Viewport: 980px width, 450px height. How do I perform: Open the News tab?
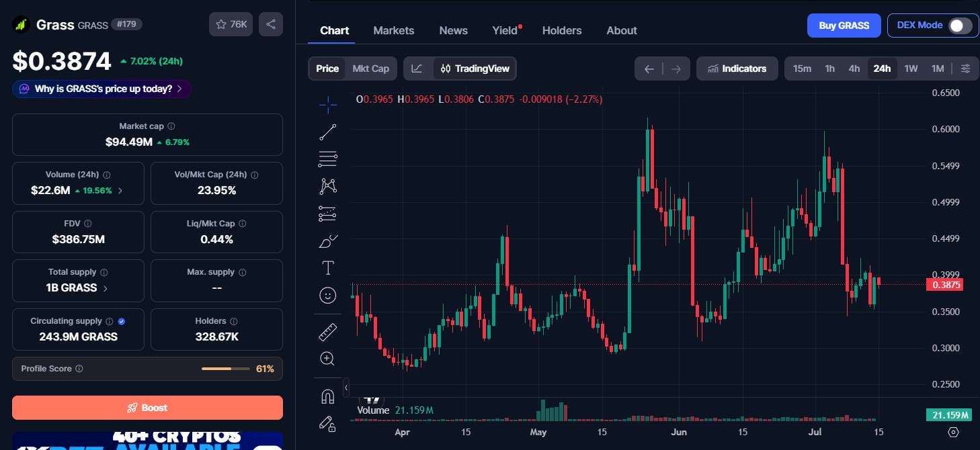click(454, 30)
